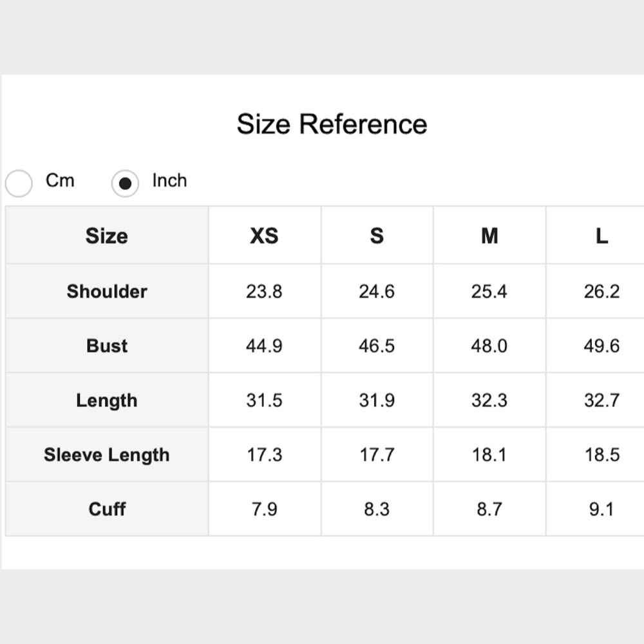Screen dimensions: 644x644
Task: Click the Shoulder row label
Action: (x=107, y=291)
